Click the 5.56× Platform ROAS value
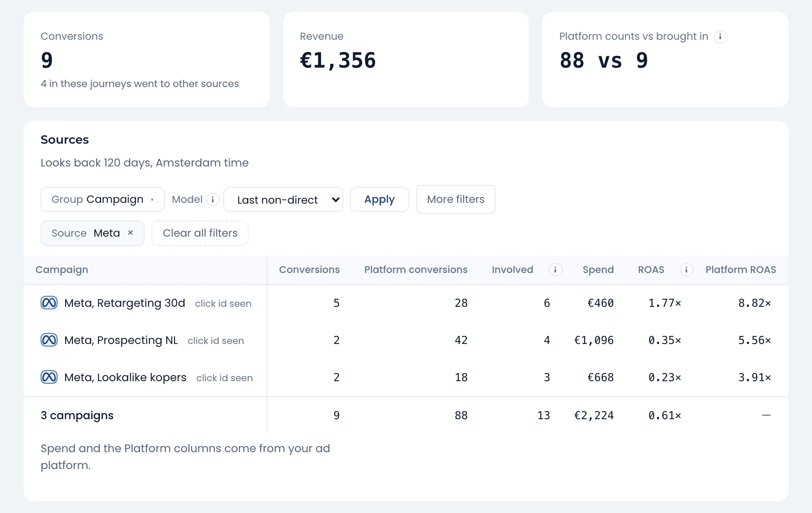The width and height of the screenshot is (812, 513). (x=754, y=340)
